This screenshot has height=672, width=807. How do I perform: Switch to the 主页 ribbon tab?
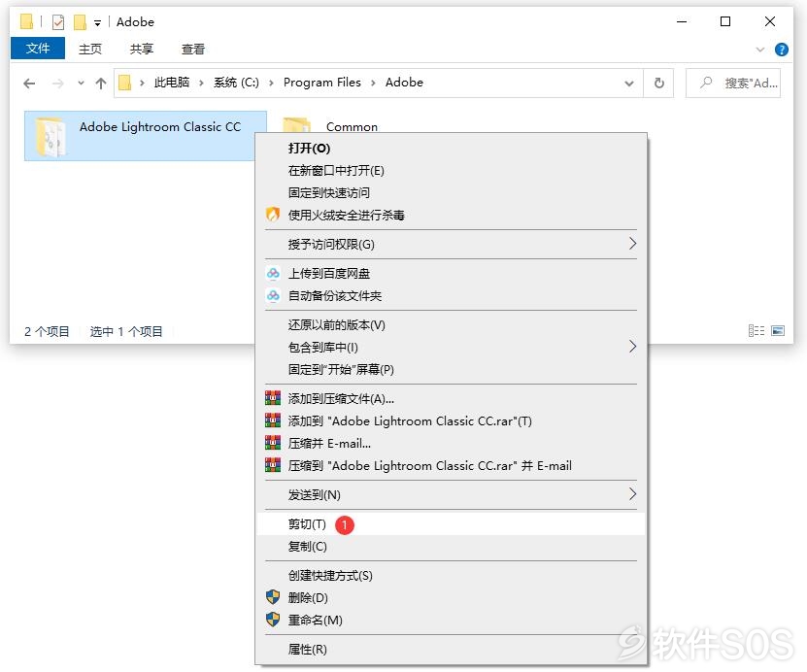click(90, 49)
